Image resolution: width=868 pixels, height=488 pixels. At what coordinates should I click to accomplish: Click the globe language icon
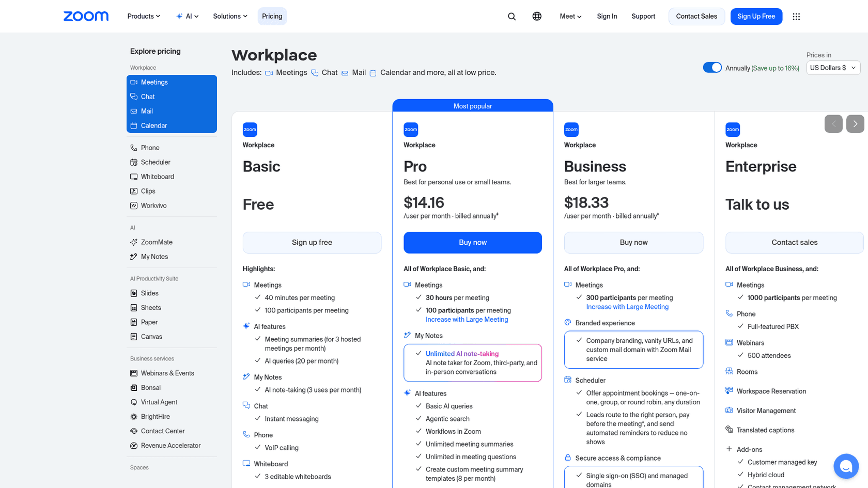537,17
